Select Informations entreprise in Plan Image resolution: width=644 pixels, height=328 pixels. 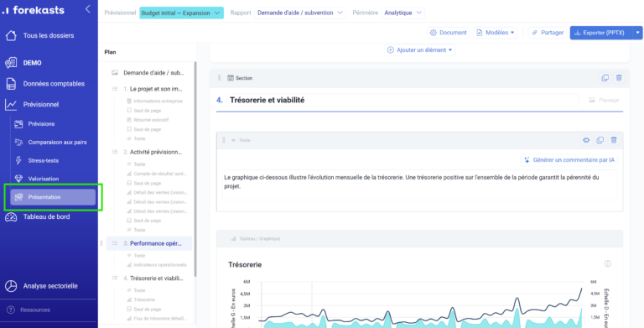click(x=155, y=102)
